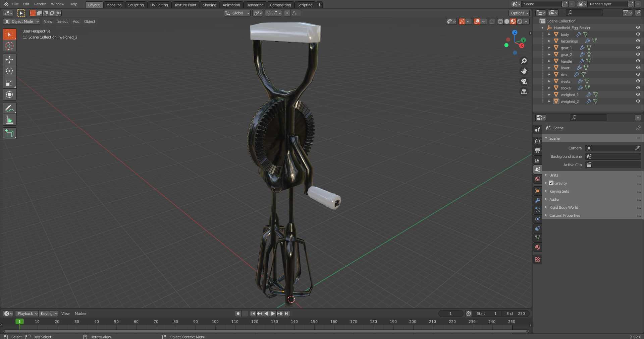
Task: Select the Add Cube tool
Action: (x=9, y=133)
